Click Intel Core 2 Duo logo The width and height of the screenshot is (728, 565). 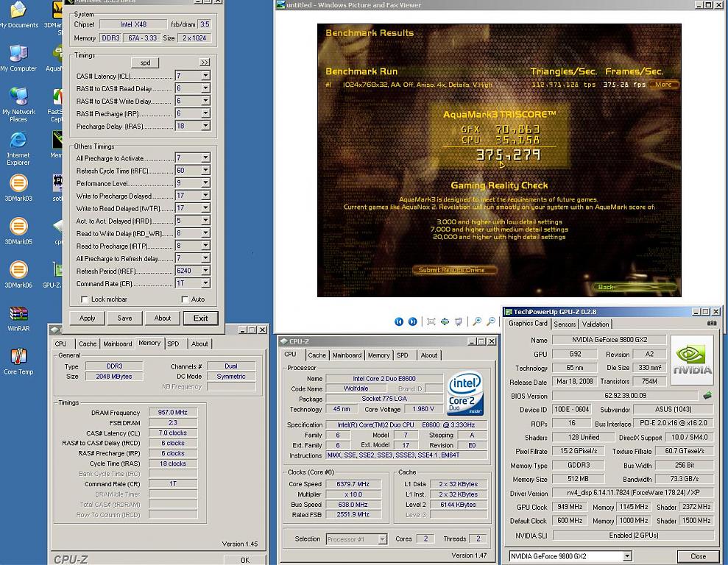[x=465, y=393]
